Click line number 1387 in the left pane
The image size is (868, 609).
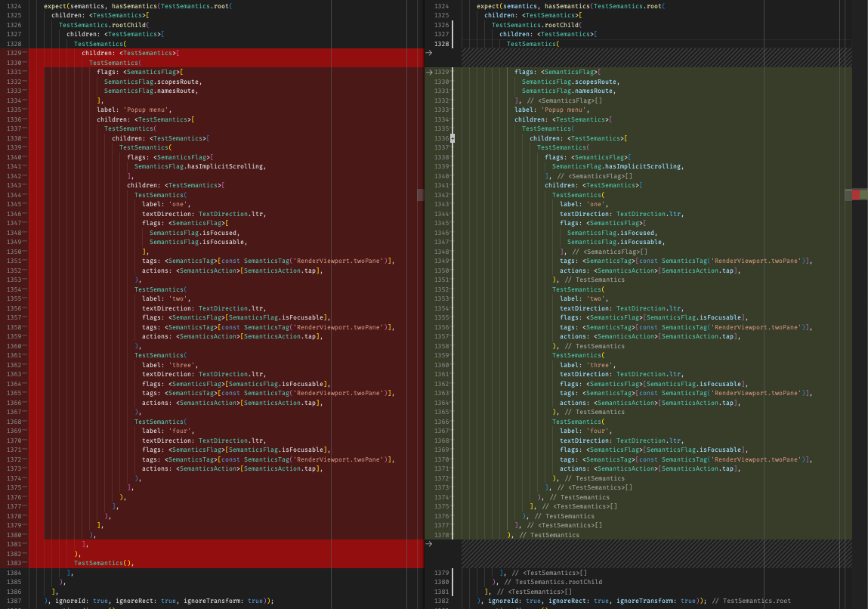[14, 601]
